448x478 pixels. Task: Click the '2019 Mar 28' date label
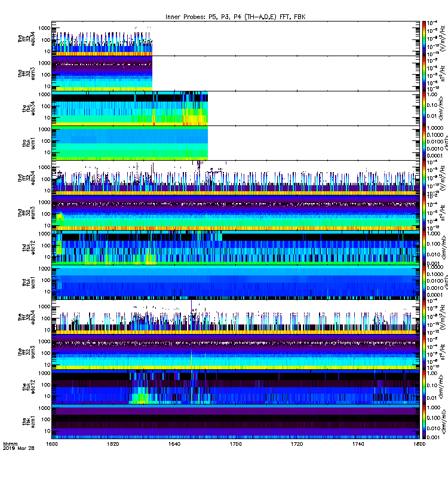click(x=19, y=448)
